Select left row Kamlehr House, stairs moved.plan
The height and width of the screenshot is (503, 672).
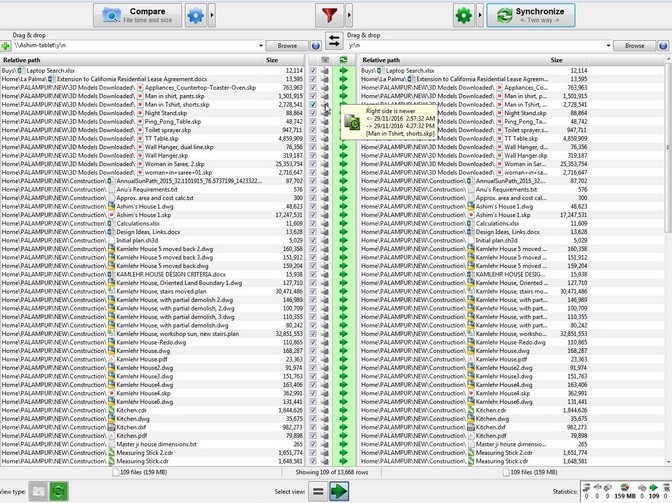pyautogui.click(x=152, y=291)
